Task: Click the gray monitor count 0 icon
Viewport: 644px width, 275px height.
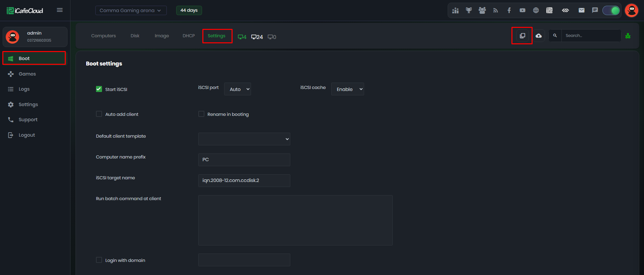Action: 272,37
